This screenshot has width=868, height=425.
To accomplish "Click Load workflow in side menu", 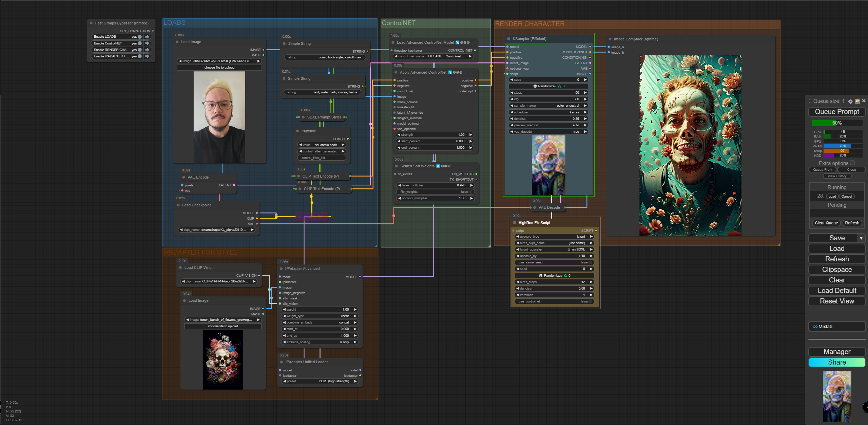I will coord(837,249).
